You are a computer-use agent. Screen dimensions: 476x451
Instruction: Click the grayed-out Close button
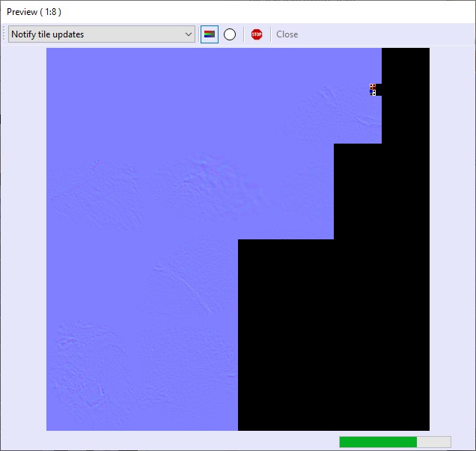pos(287,34)
